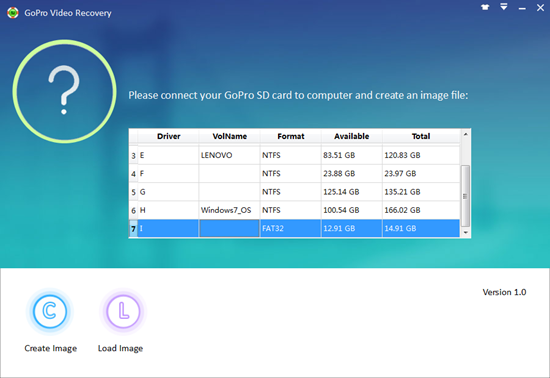Click the Format column header
This screenshot has height=378, width=550.
(x=290, y=136)
